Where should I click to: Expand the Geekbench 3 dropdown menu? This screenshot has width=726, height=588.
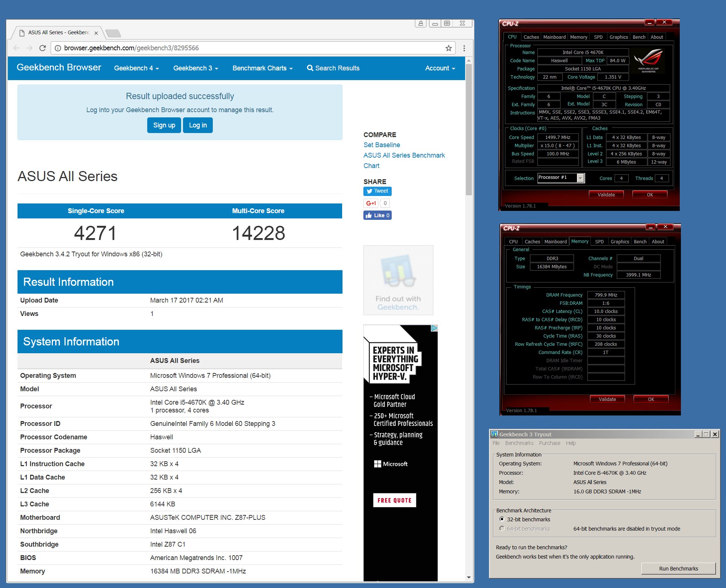click(x=196, y=68)
